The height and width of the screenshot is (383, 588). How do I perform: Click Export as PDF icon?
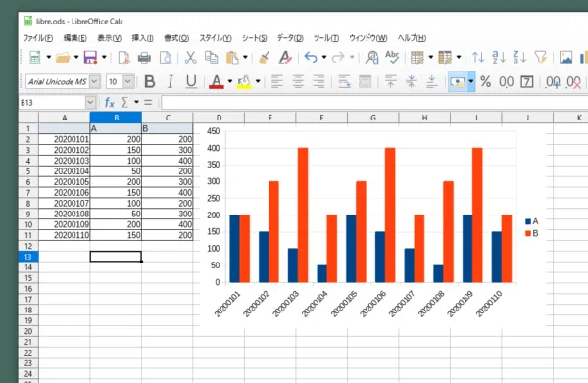pos(123,58)
